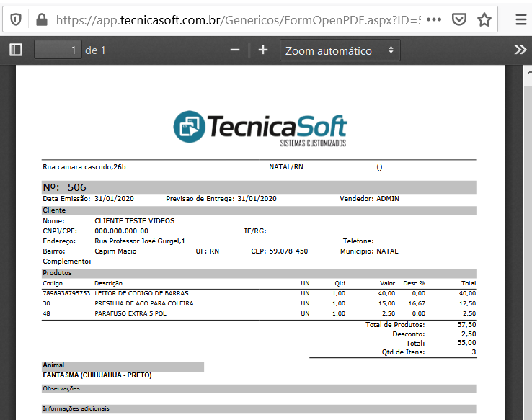Click the TecnicaSoft logo

(x=260, y=128)
